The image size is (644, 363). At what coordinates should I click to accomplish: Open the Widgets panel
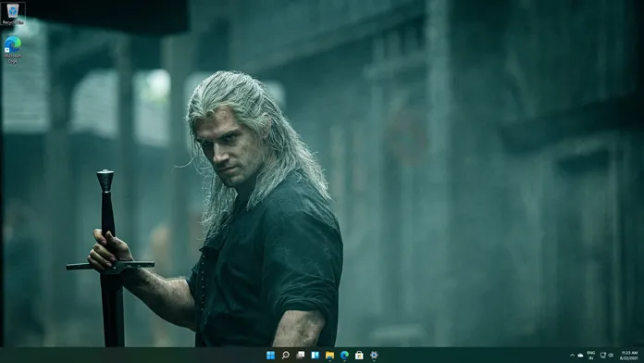pyautogui.click(x=315, y=356)
